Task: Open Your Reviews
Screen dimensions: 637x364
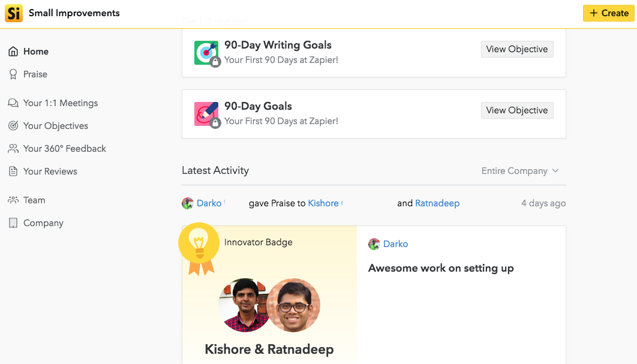Action: point(50,172)
